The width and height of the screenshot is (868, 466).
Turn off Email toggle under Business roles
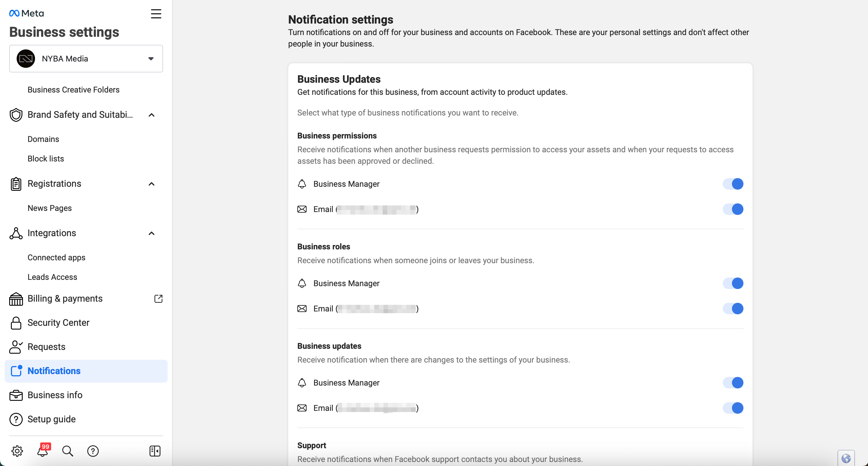tap(733, 309)
